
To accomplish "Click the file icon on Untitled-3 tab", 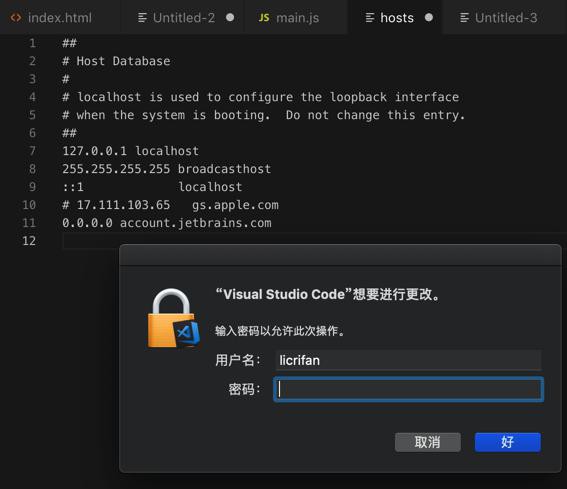I will pos(464,18).
